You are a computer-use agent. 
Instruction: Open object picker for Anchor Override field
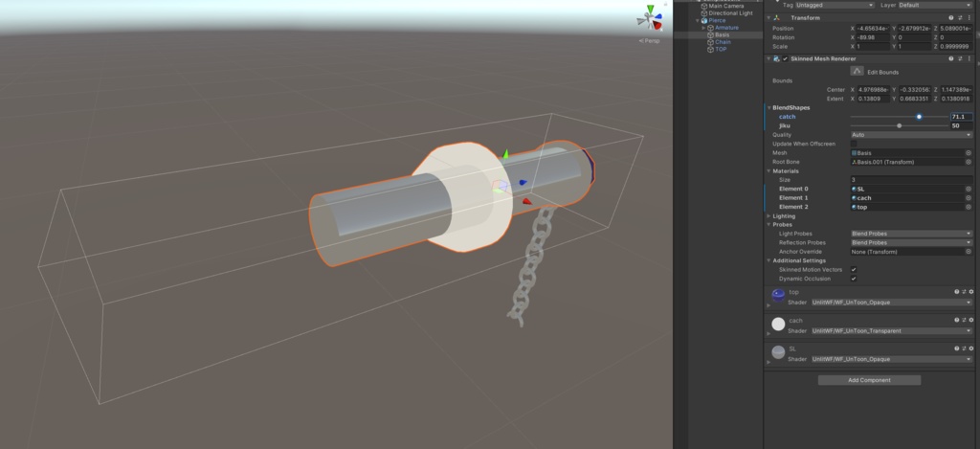pos(969,252)
